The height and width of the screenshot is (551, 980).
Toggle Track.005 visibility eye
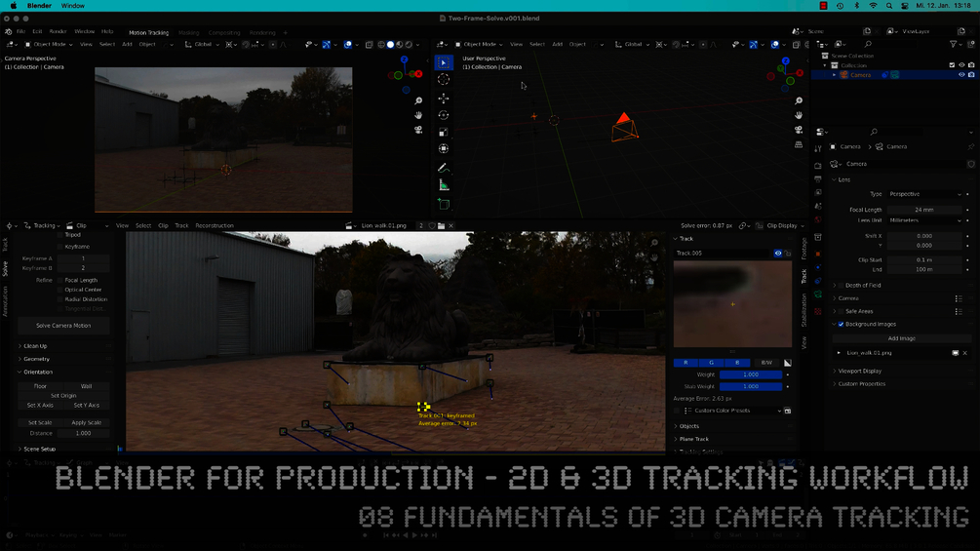(777, 253)
